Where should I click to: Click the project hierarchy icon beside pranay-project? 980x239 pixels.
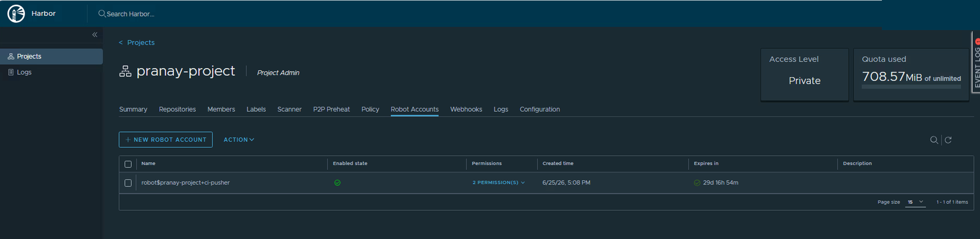tap(125, 72)
